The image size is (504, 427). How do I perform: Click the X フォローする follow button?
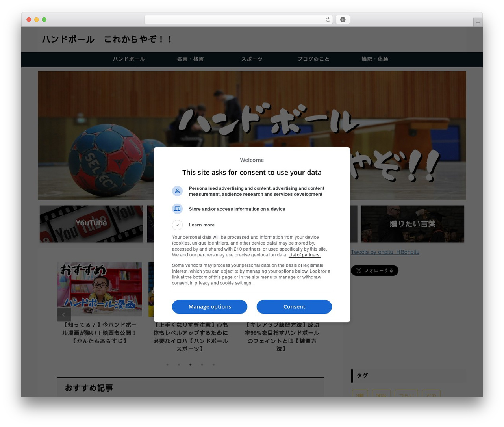[374, 271]
